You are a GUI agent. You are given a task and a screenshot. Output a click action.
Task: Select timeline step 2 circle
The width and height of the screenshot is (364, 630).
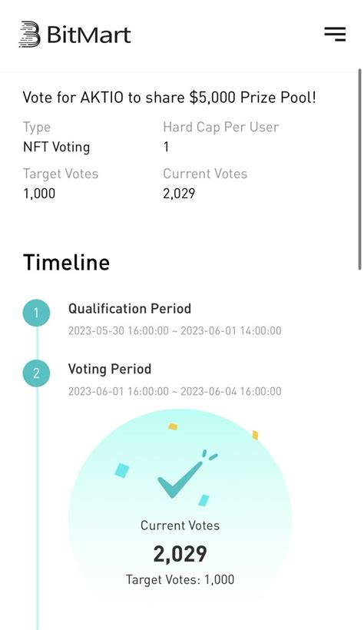tap(36, 373)
